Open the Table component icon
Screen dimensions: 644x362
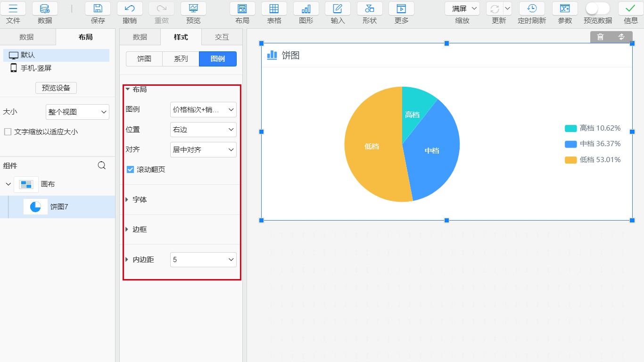pos(274,8)
